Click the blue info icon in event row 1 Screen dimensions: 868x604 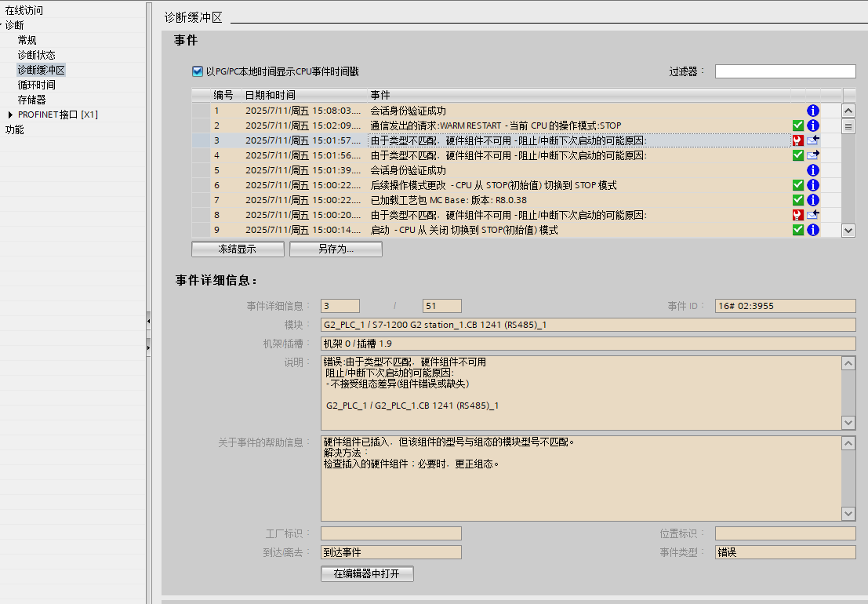click(x=813, y=111)
